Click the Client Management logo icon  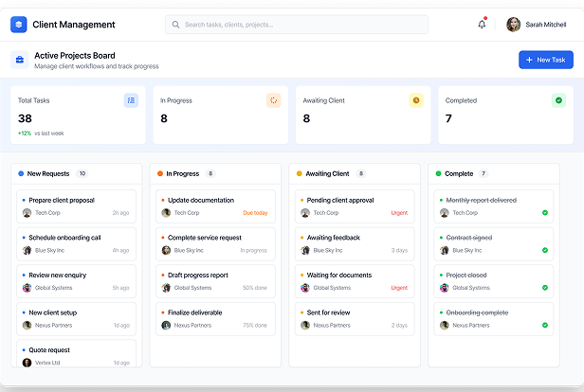[x=19, y=25]
